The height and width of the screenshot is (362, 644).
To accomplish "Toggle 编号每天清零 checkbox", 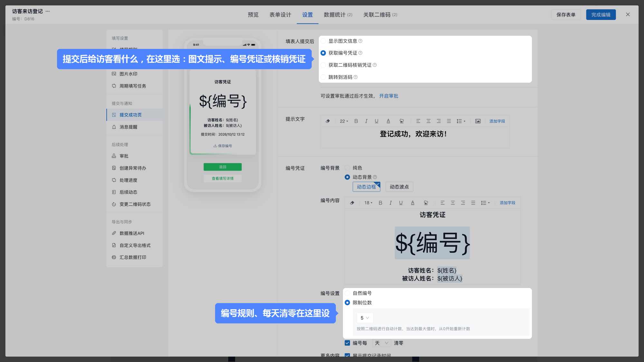I will click(x=347, y=343).
